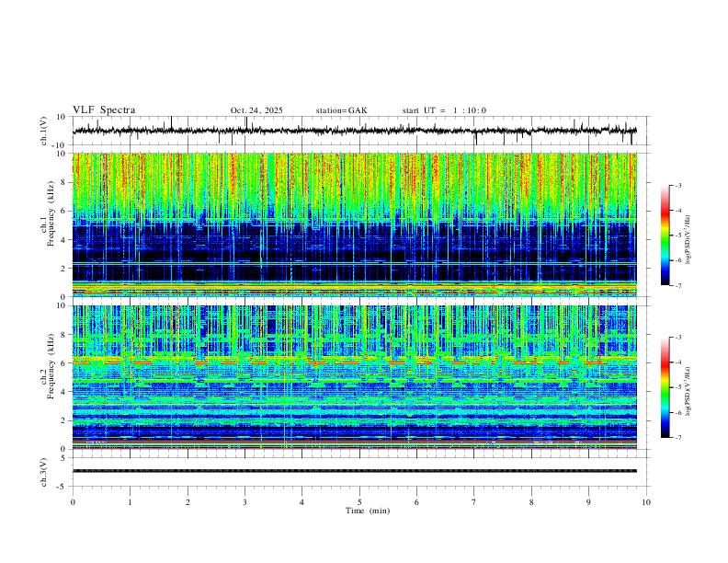Click the time axis tick label "1"
Viewport: 728px width, 563px height.
click(x=130, y=502)
